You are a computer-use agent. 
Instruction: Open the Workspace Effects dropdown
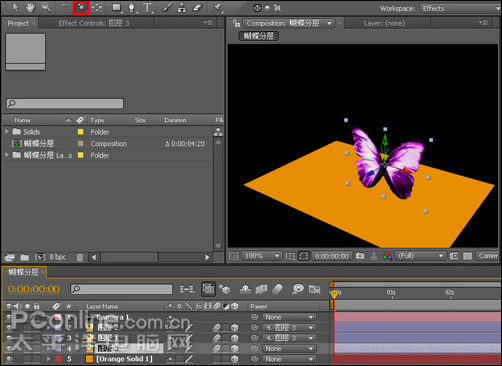(460, 8)
